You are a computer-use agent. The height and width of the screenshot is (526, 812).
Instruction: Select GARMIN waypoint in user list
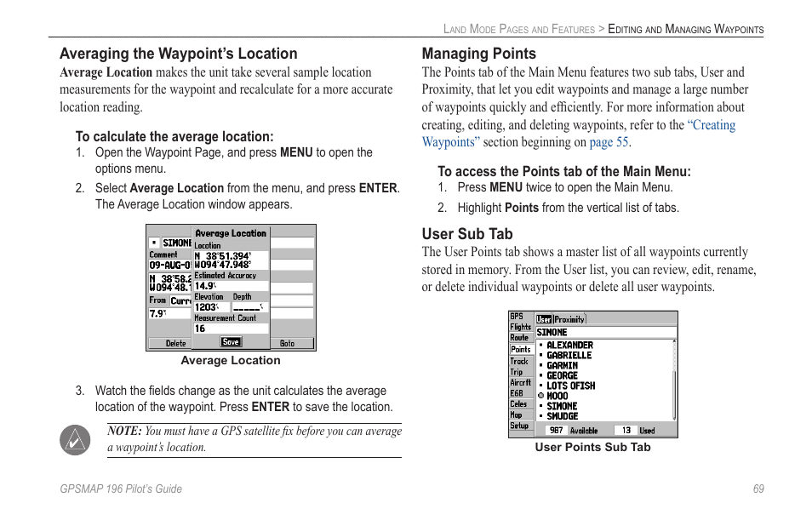(x=562, y=365)
